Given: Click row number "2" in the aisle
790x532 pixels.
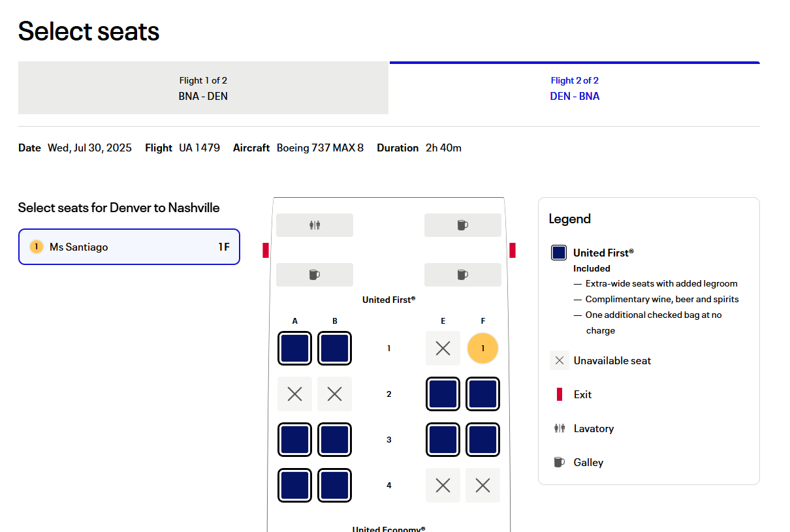Looking at the screenshot, I should tap(389, 394).
